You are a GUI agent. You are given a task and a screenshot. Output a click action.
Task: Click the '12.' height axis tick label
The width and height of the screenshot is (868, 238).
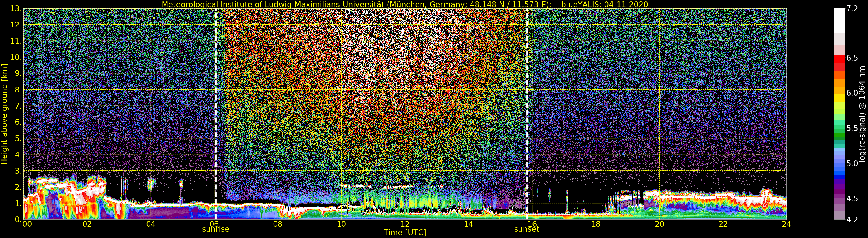(x=16, y=25)
